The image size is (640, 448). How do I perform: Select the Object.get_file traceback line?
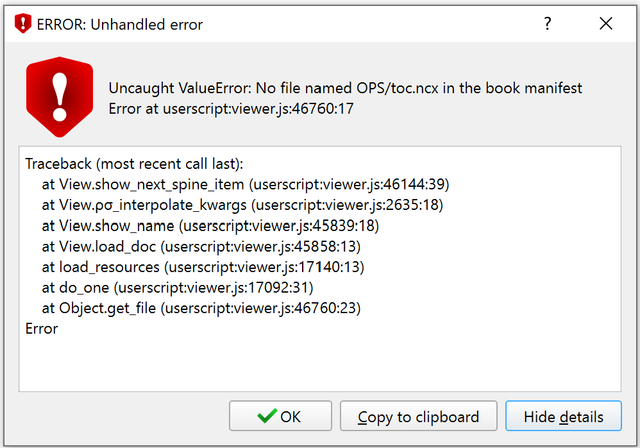point(201,308)
